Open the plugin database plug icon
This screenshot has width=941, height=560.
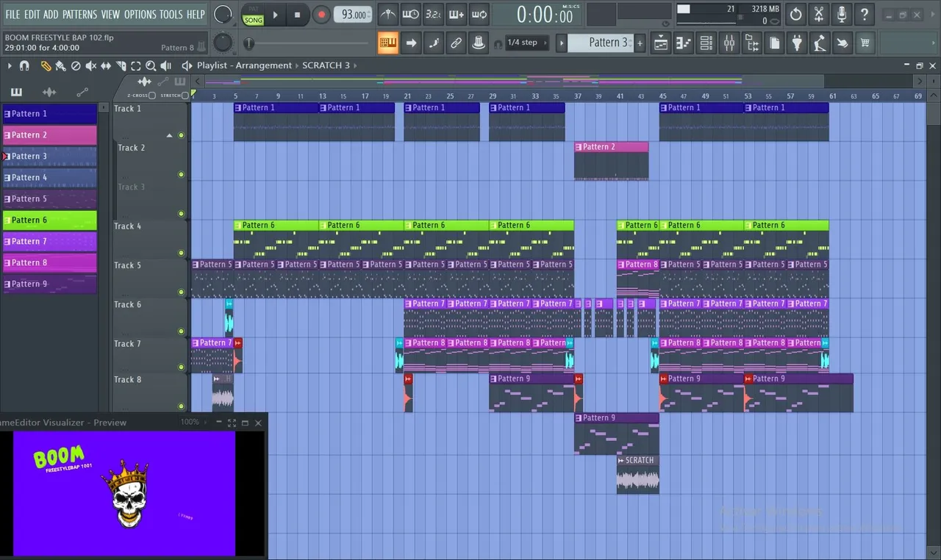[x=797, y=43]
